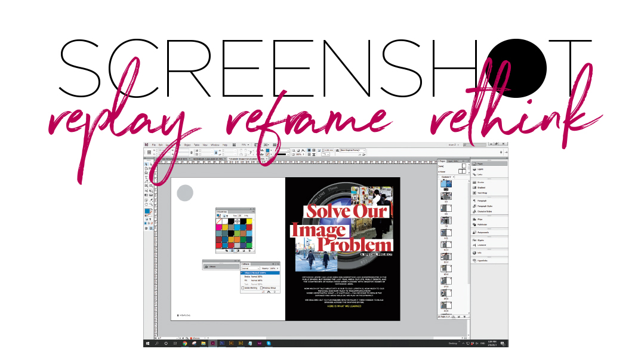Open File Explorer from the taskbar
The image size is (644, 361).
click(204, 343)
